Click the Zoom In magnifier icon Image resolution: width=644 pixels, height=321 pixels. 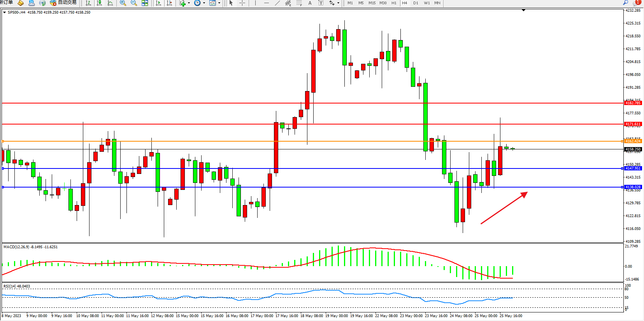[123, 3]
